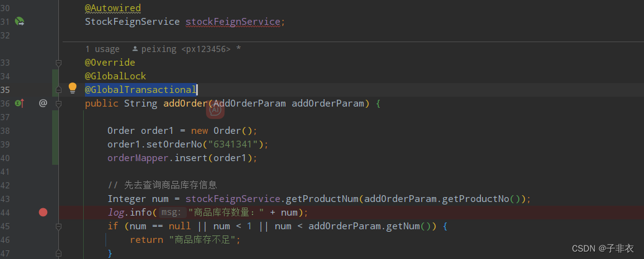This screenshot has width=644, height=259.
Task: Collapse code fold at line 33 @Override
Action: coord(58,63)
